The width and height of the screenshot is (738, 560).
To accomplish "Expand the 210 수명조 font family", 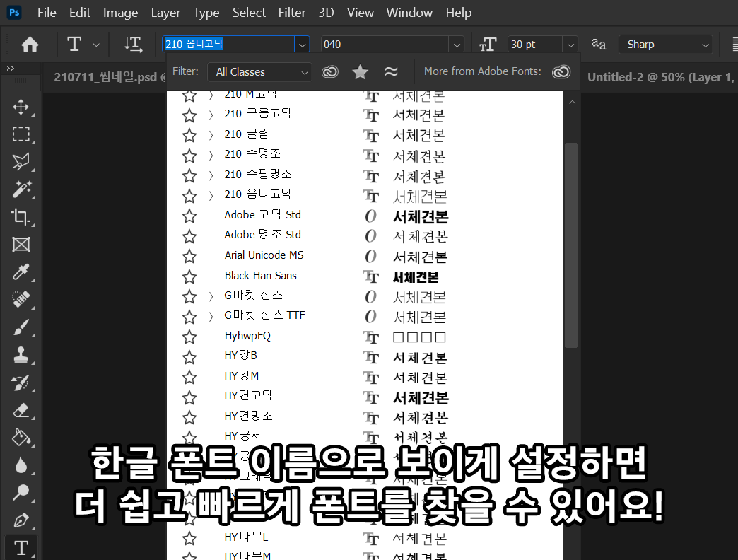I will [211, 156].
